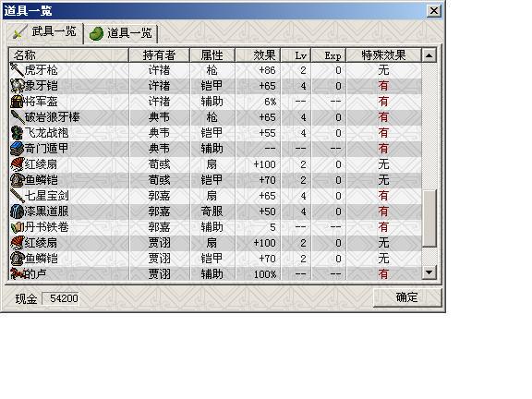Click the 虎牙枪 spear icon
This screenshot has height=399, width=532.
pyautogui.click(x=17, y=70)
